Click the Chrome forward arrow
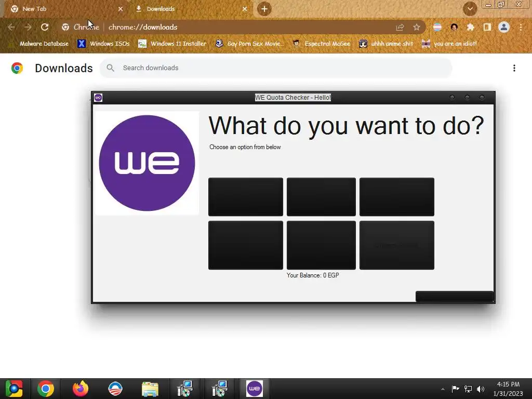Image resolution: width=532 pixels, height=399 pixels. [x=28, y=27]
